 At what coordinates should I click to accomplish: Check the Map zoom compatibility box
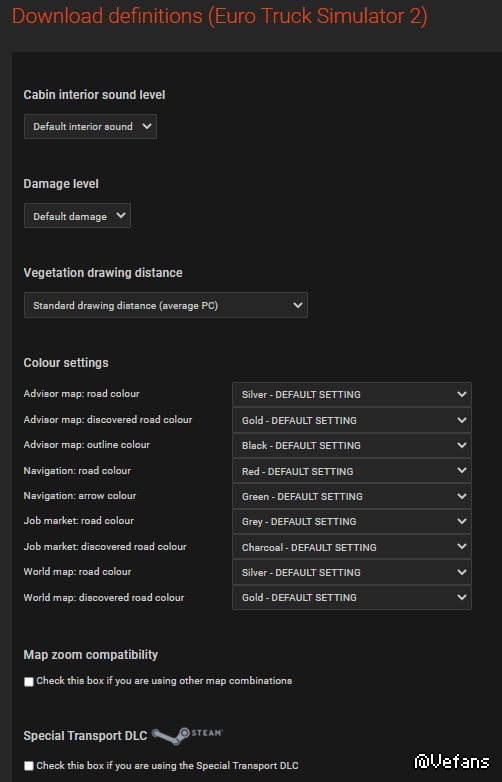[x=29, y=682]
